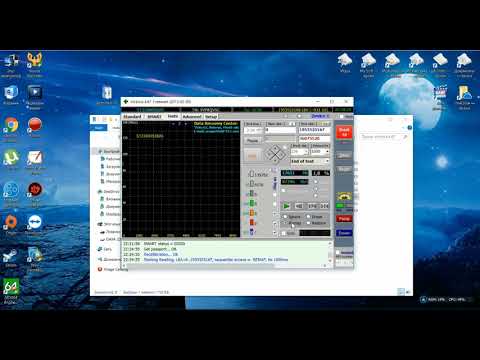The image size is (480, 360).
Task: Select the Erase radio button
Action: coord(308,217)
